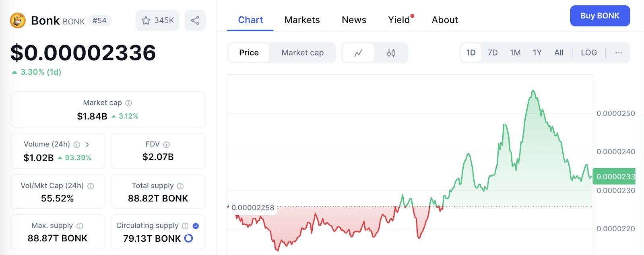This screenshot has width=644, height=255.
Task: Click the Buy BONK button
Action: pos(600,16)
